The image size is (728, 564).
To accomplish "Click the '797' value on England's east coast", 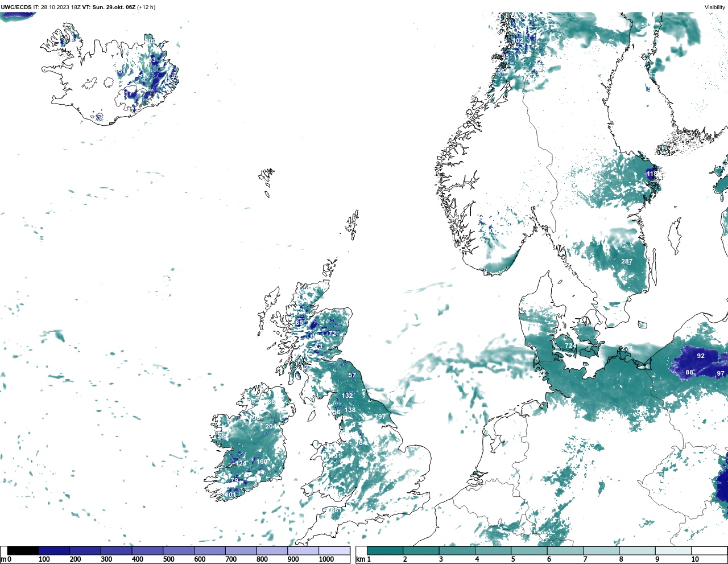I will [380, 417].
